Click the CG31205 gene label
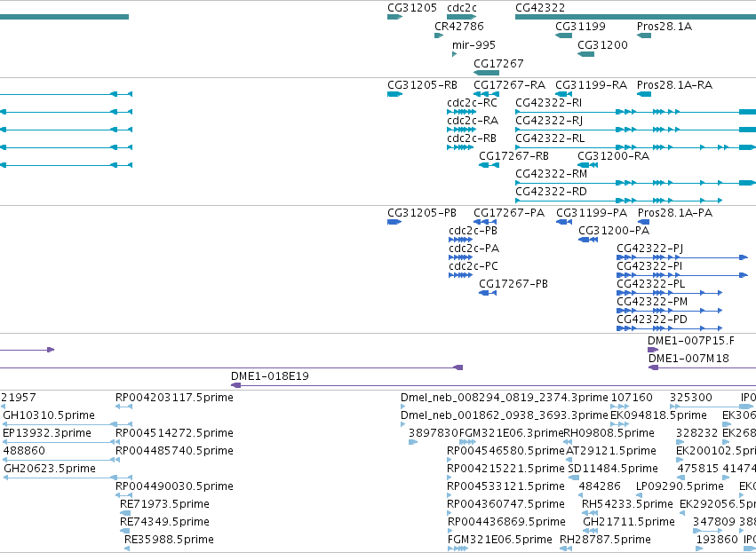756x553 pixels. 412,8
